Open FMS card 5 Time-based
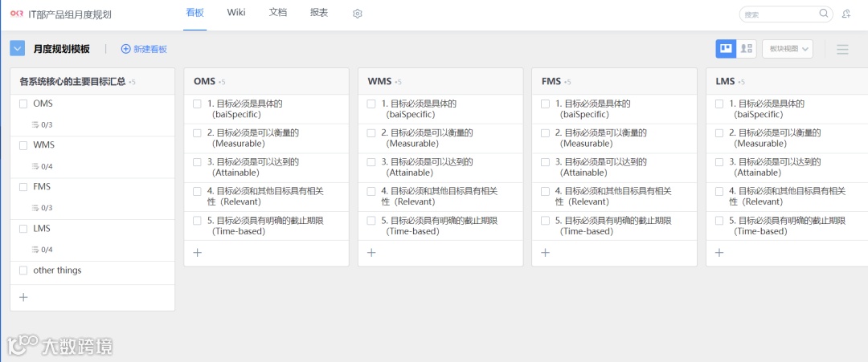This screenshot has width=868, height=362. click(x=614, y=226)
